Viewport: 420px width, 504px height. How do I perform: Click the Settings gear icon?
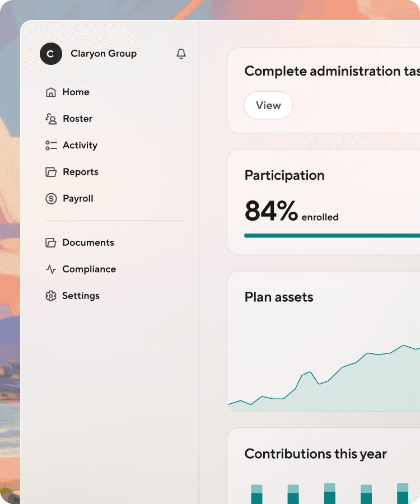pyautogui.click(x=50, y=296)
